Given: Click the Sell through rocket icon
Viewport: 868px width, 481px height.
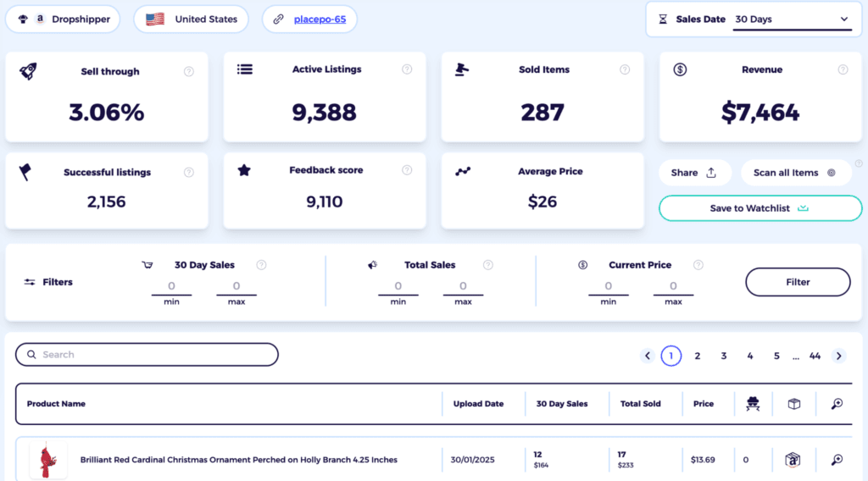Looking at the screenshot, I should click(28, 71).
